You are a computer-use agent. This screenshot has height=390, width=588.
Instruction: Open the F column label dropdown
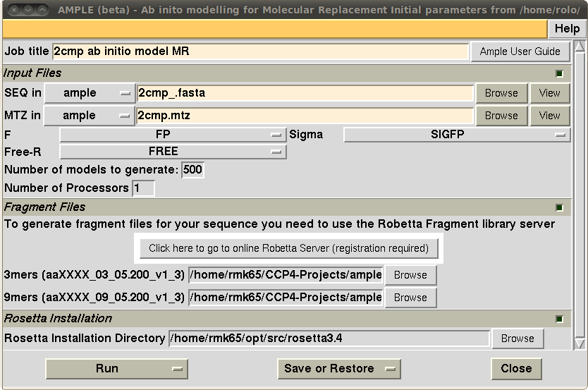pos(173,135)
